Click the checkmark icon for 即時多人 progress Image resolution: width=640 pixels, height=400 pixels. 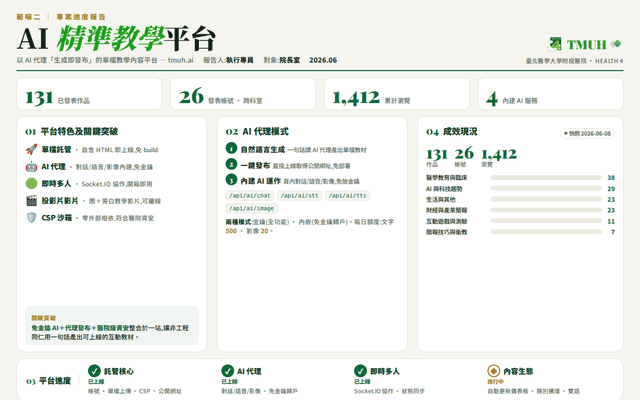tap(360, 371)
